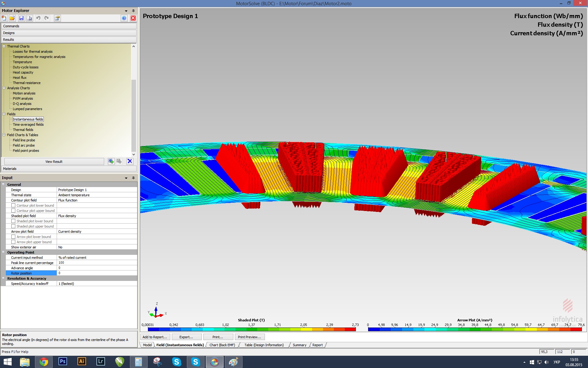Click the blue X delete result icon
The height and width of the screenshot is (368, 588).
pyautogui.click(x=130, y=161)
